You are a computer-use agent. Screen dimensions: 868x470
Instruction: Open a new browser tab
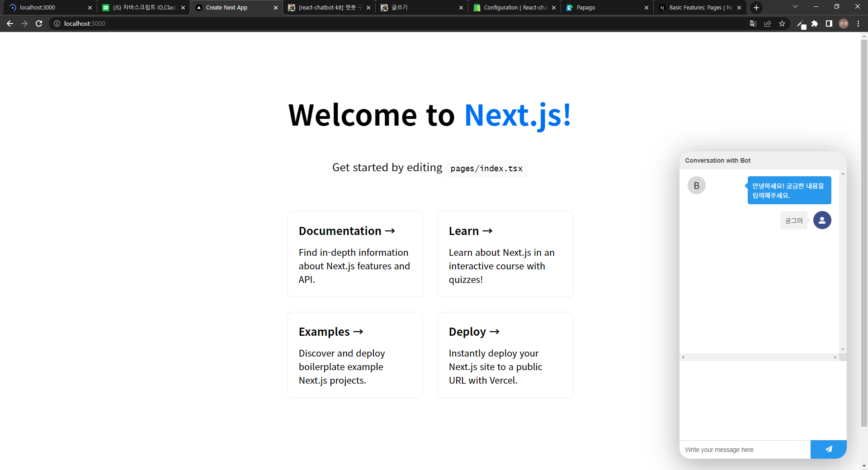coord(756,8)
